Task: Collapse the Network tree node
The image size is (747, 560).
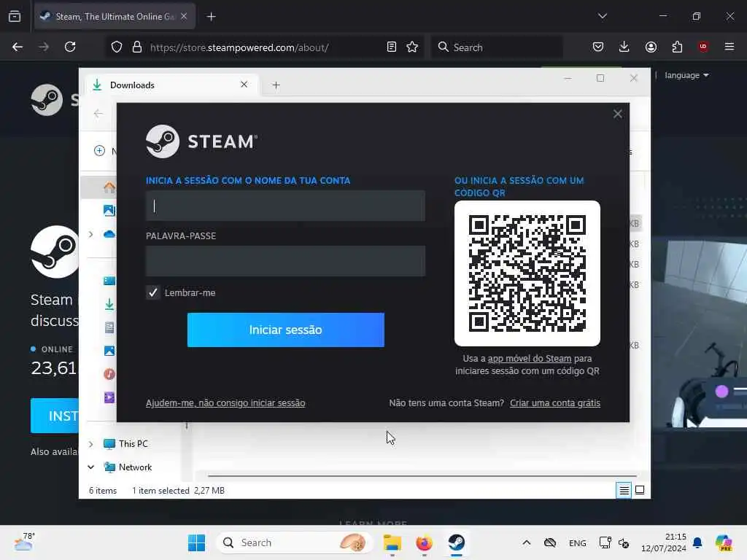Action: click(91, 467)
